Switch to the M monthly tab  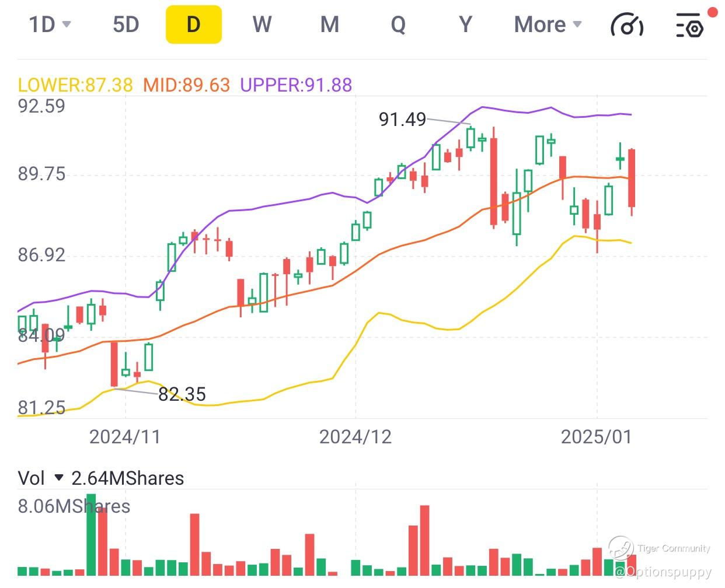[330, 24]
